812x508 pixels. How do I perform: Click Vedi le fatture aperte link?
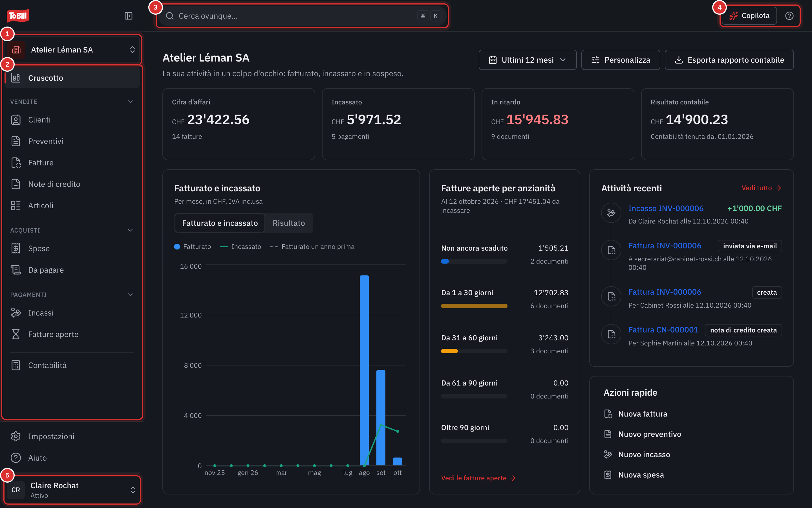point(478,478)
